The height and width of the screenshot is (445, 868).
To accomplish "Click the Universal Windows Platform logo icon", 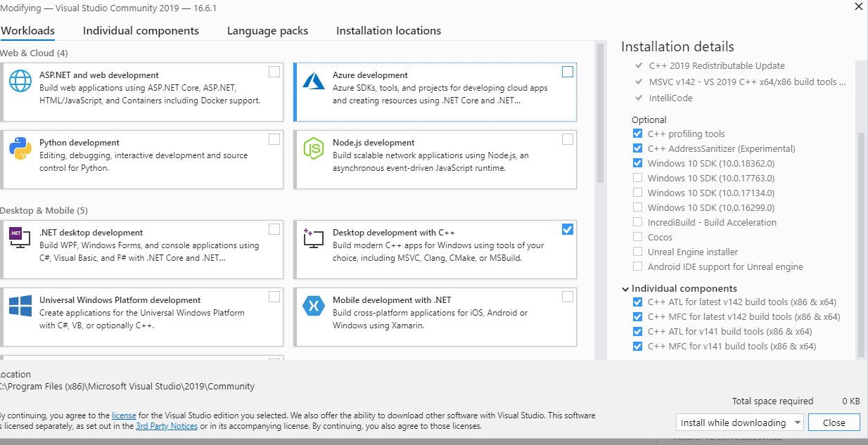I will pyautogui.click(x=20, y=306).
